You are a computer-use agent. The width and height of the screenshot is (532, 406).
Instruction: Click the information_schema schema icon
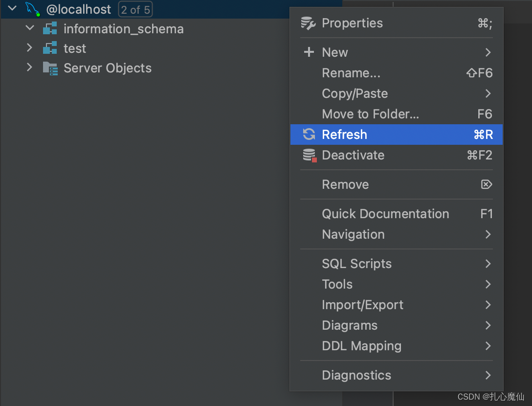50,29
